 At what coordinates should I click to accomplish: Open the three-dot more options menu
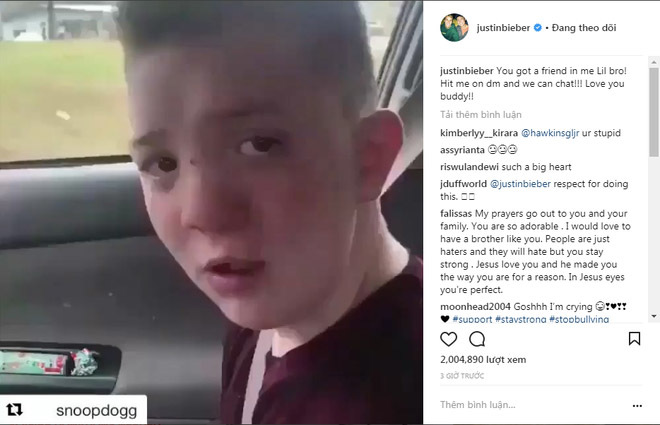click(637, 406)
